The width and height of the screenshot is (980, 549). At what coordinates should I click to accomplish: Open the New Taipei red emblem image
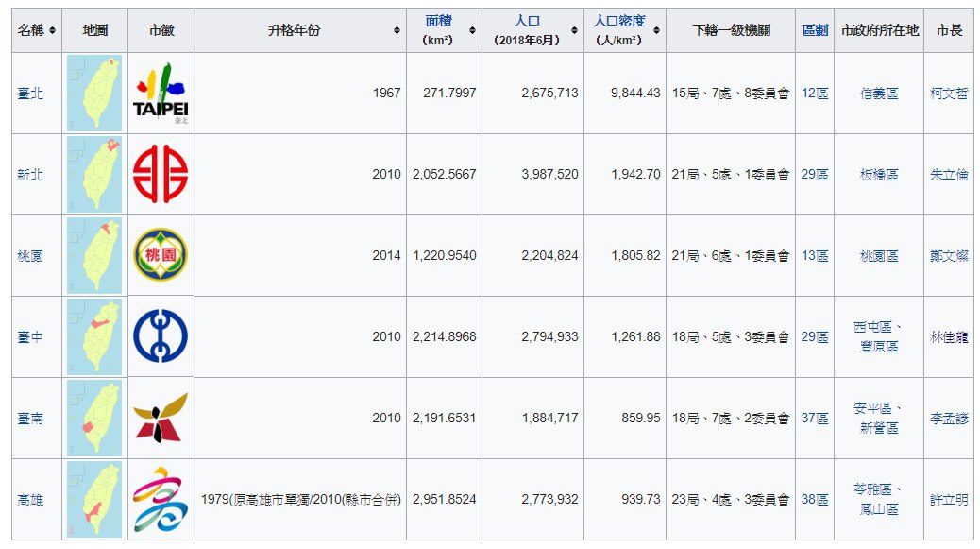coord(161,174)
